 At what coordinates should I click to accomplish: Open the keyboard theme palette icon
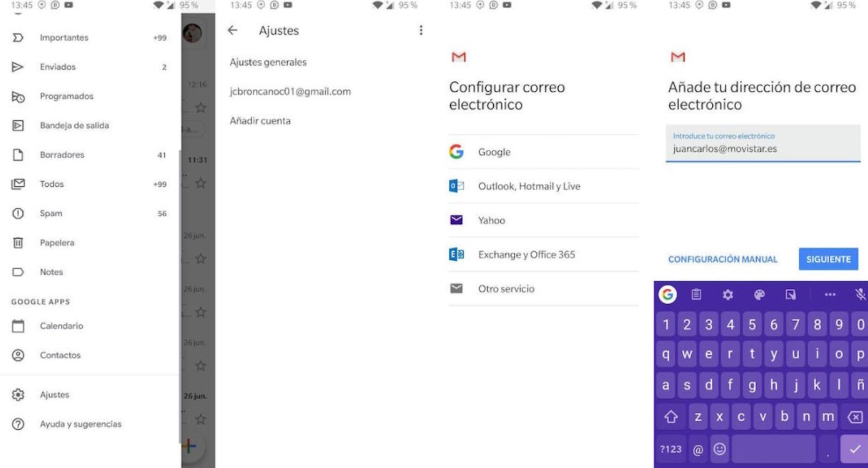(x=759, y=295)
